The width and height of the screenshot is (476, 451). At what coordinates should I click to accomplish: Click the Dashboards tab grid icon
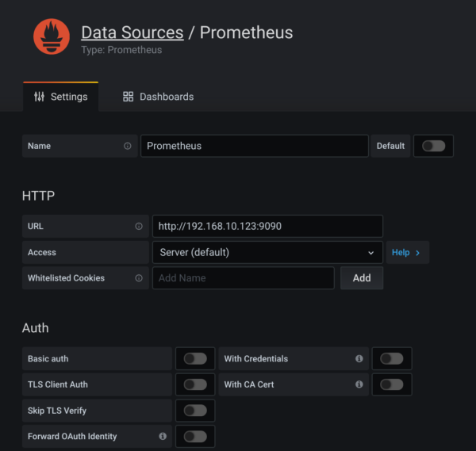tap(128, 97)
